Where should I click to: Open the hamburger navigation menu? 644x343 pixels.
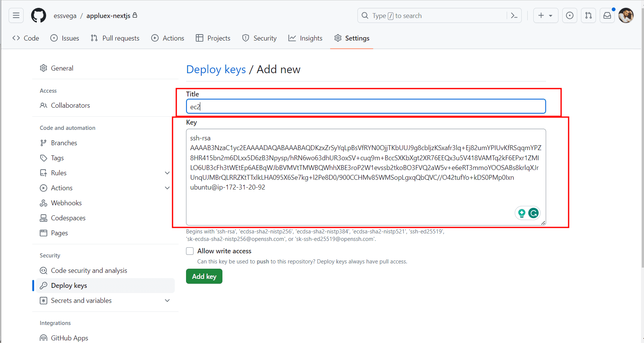(x=16, y=15)
